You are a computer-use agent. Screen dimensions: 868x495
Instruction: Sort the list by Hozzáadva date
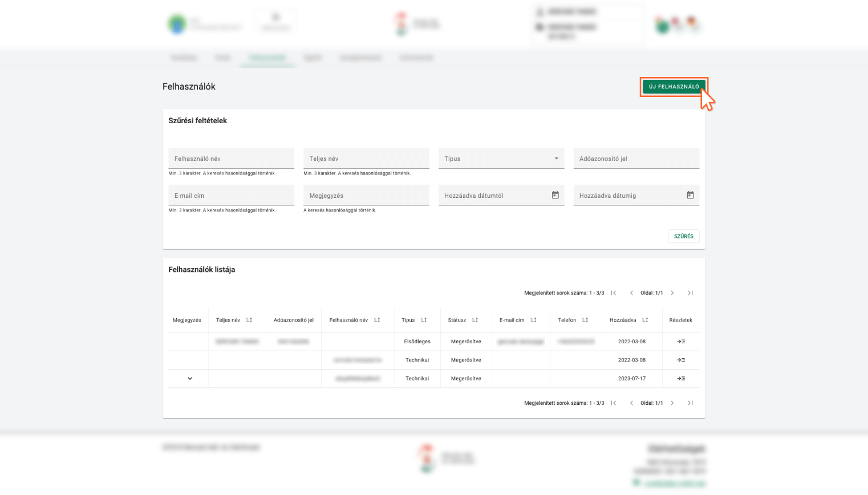[644, 320]
